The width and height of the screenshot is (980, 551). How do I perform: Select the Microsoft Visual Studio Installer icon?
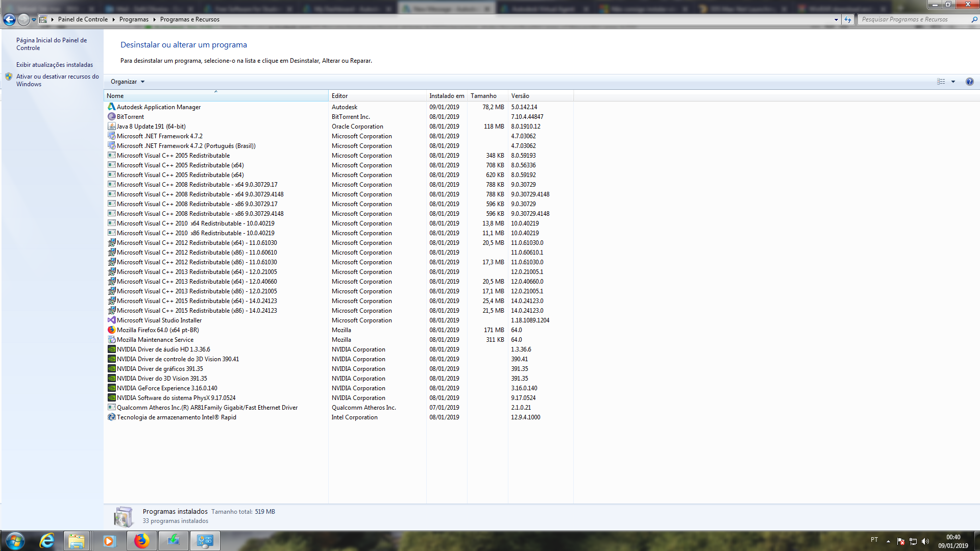(111, 320)
